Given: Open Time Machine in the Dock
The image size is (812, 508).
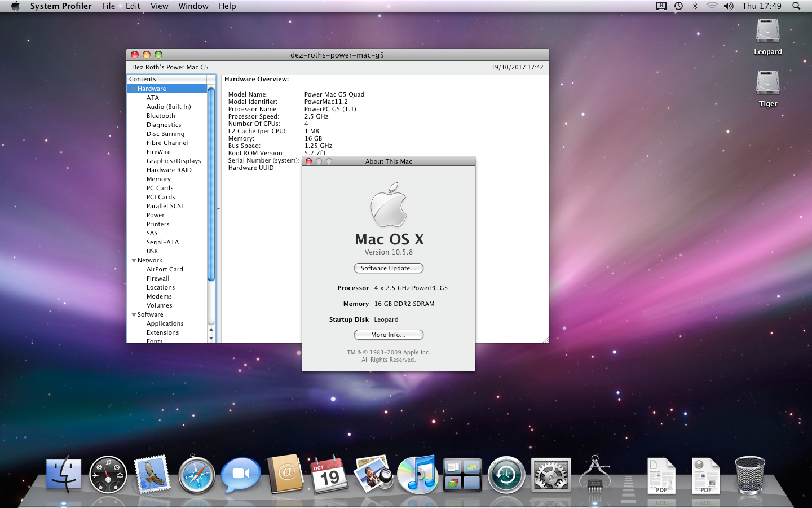Looking at the screenshot, I should 506,475.
